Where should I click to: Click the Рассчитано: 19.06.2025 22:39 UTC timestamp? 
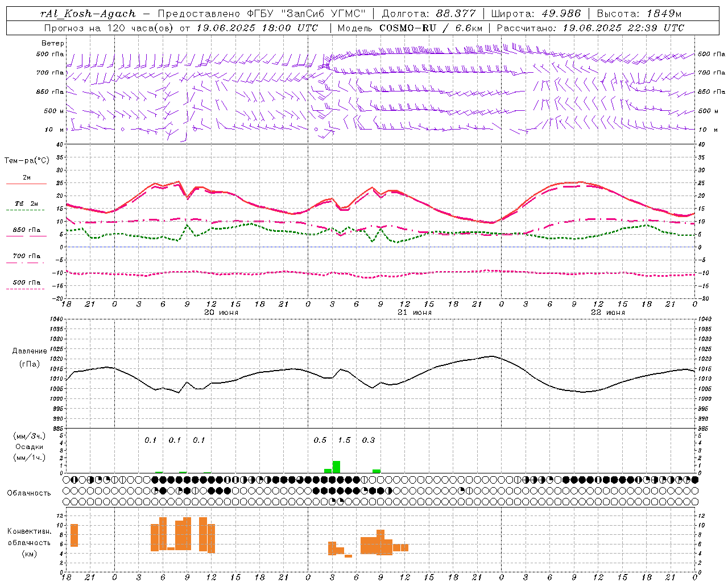(590, 27)
